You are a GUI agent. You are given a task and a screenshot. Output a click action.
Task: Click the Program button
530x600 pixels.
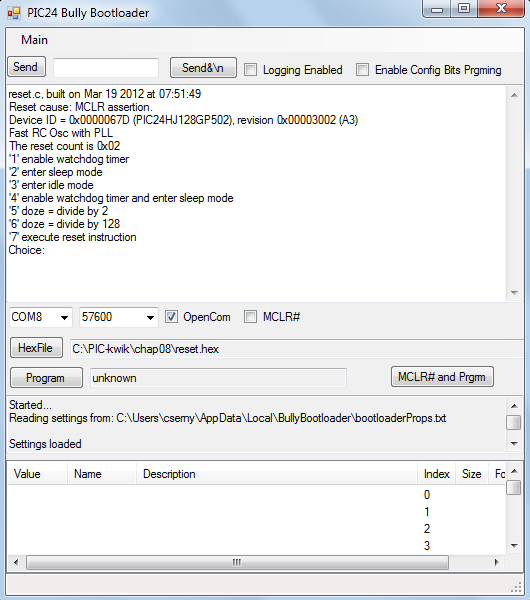pyautogui.click(x=46, y=378)
